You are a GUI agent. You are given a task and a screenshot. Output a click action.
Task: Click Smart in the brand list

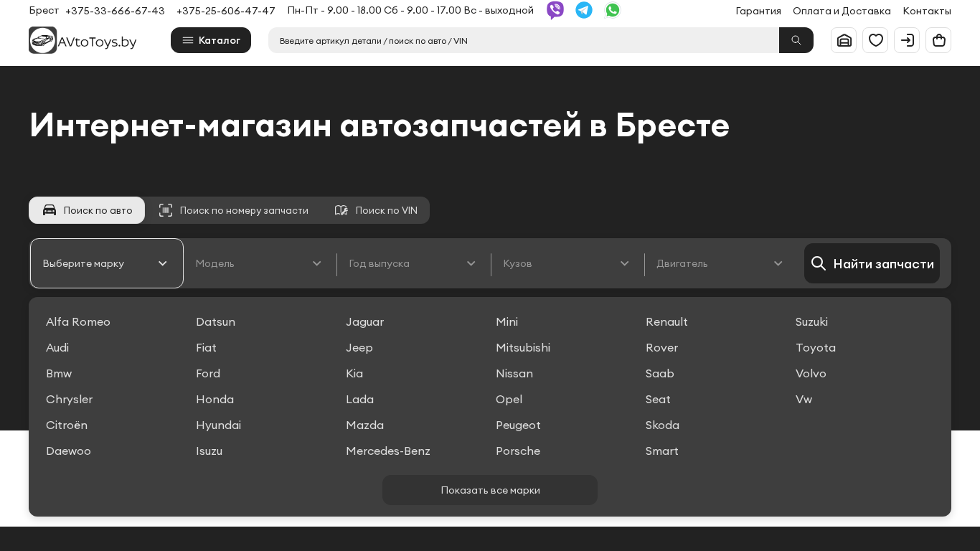[x=662, y=451]
